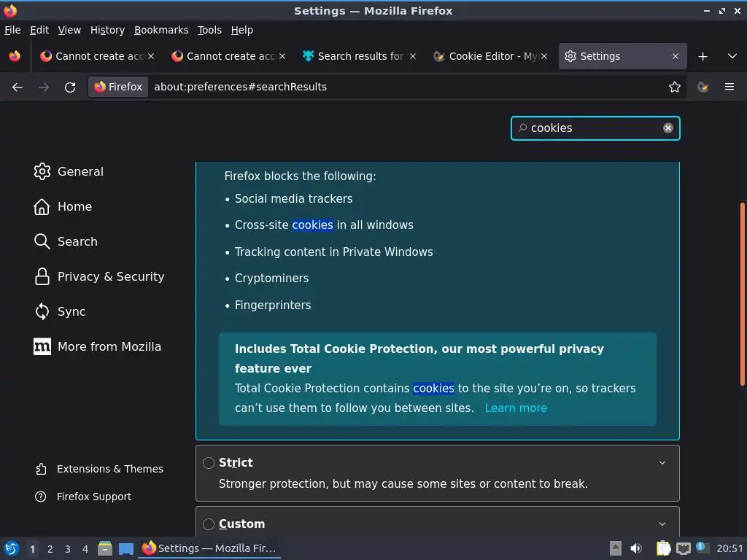Screen dimensions: 747x560
Task: Click the General gear icon in sidebar
Action: [x=42, y=171]
